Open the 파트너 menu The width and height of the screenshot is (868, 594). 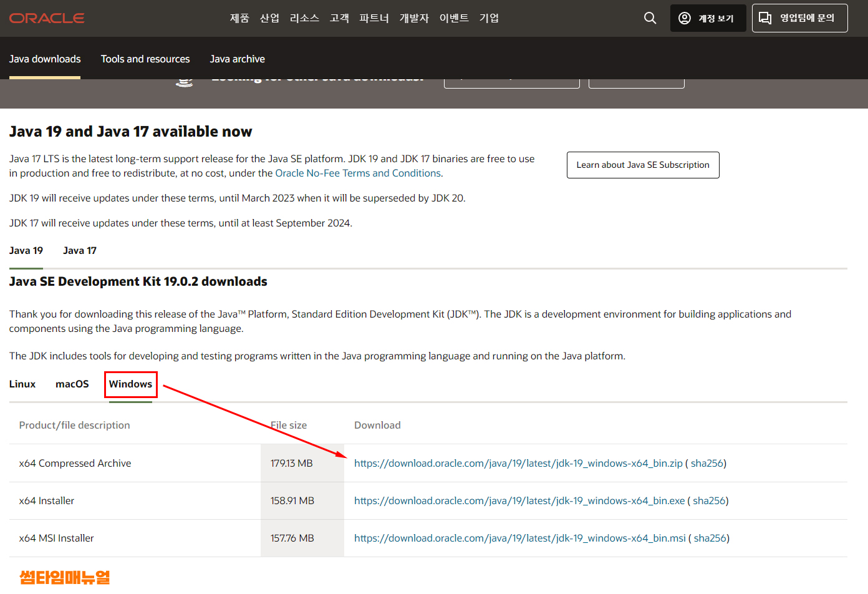(374, 18)
